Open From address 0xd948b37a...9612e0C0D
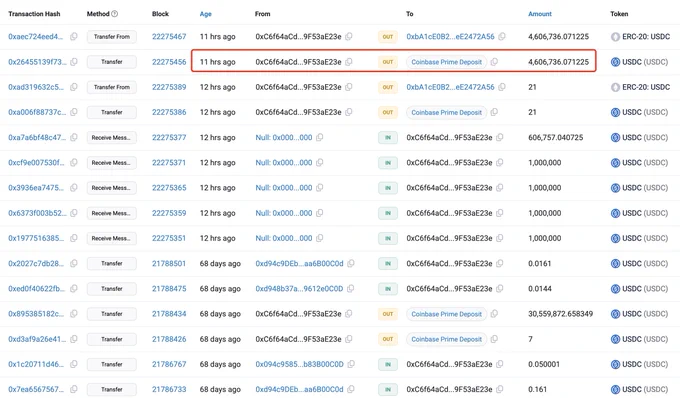680x398 pixels. (299, 288)
